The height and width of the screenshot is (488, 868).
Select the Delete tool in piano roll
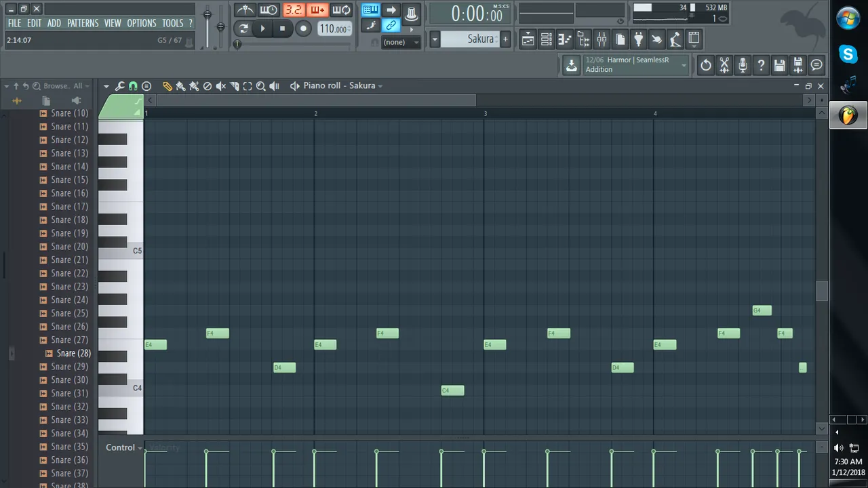208,86
